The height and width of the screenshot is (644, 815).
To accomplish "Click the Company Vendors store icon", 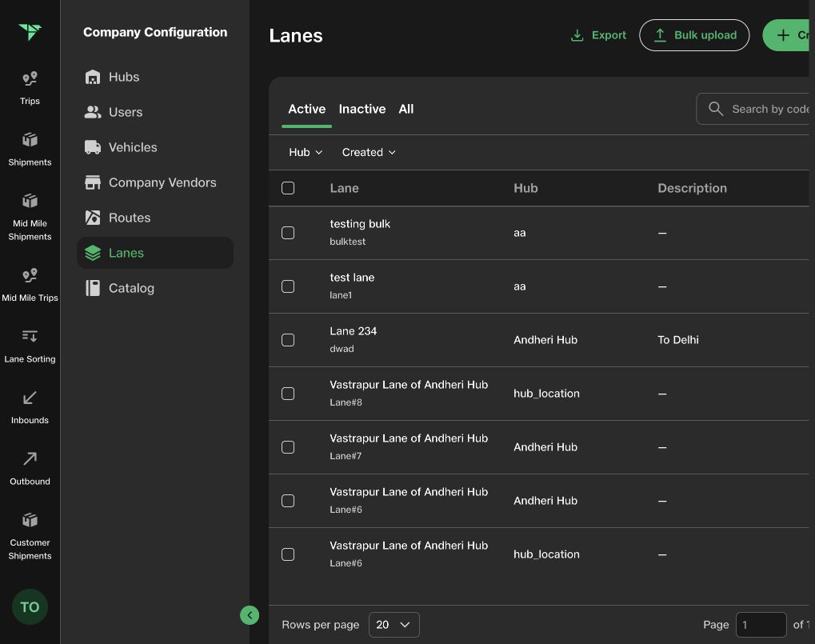I will pyautogui.click(x=93, y=182).
